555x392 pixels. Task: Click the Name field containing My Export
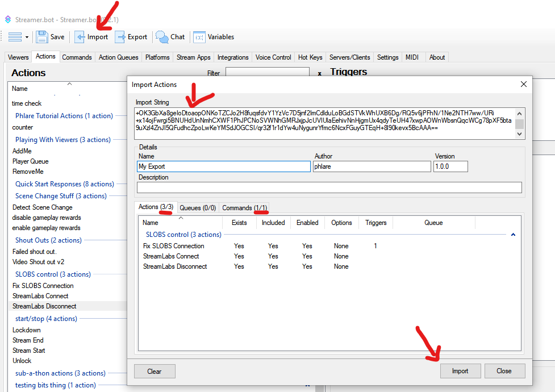[224, 166]
